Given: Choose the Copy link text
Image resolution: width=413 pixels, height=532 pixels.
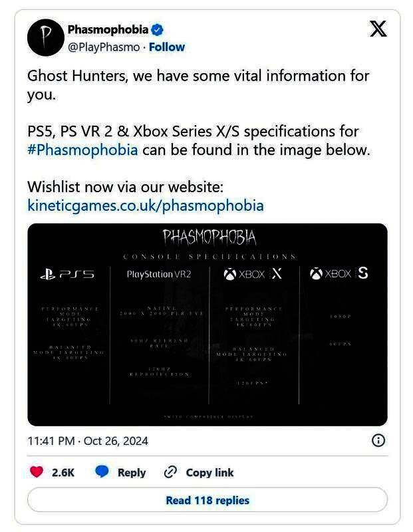Looking at the screenshot, I should [x=209, y=472].
